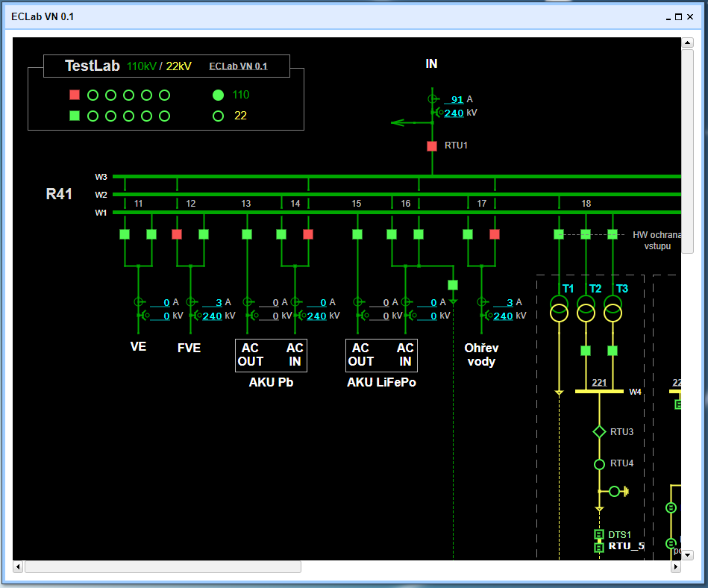Click the 240 kV value above AKU Pb AC IN
The image size is (708, 588).
pos(316,316)
